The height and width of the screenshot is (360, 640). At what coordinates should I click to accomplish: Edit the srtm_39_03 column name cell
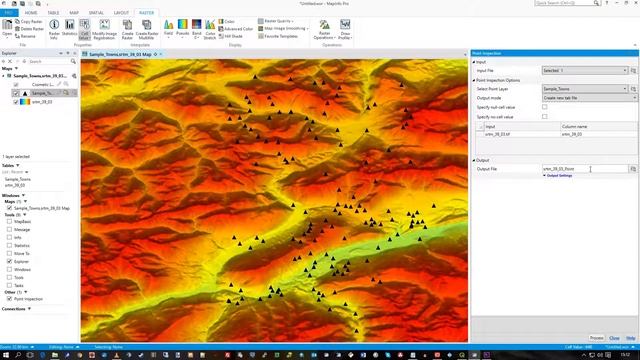598,134
